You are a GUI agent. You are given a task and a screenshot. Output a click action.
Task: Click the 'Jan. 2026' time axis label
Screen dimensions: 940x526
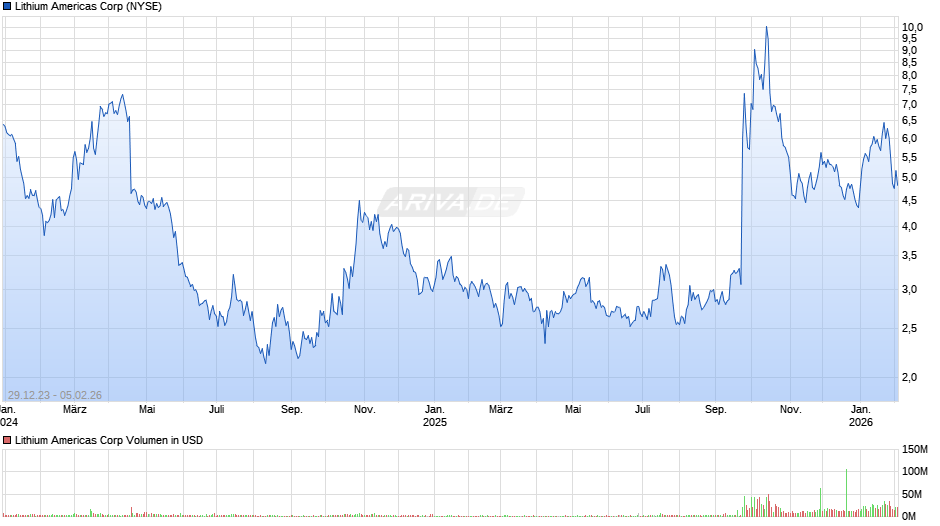861,416
